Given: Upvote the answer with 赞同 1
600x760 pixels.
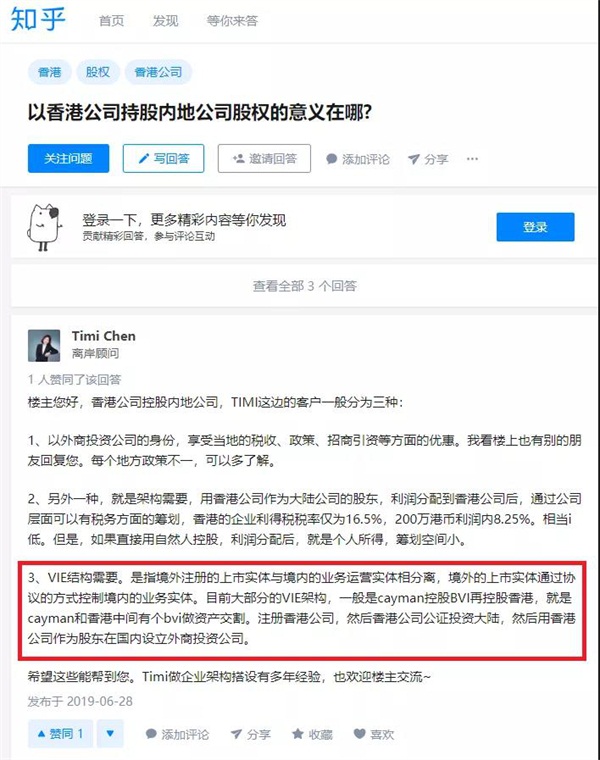Looking at the screenshot, I should click(x=60, y=734).
